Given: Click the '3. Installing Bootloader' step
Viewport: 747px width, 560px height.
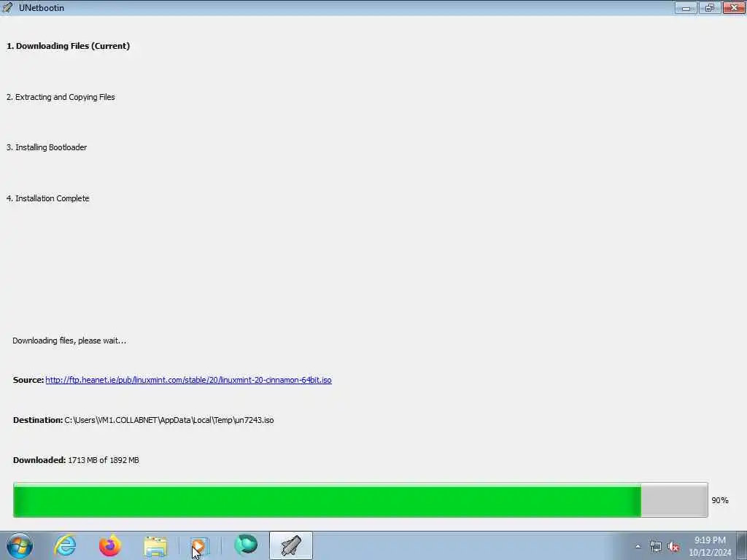Looking at the screenshot, I should tap(47, 147).
